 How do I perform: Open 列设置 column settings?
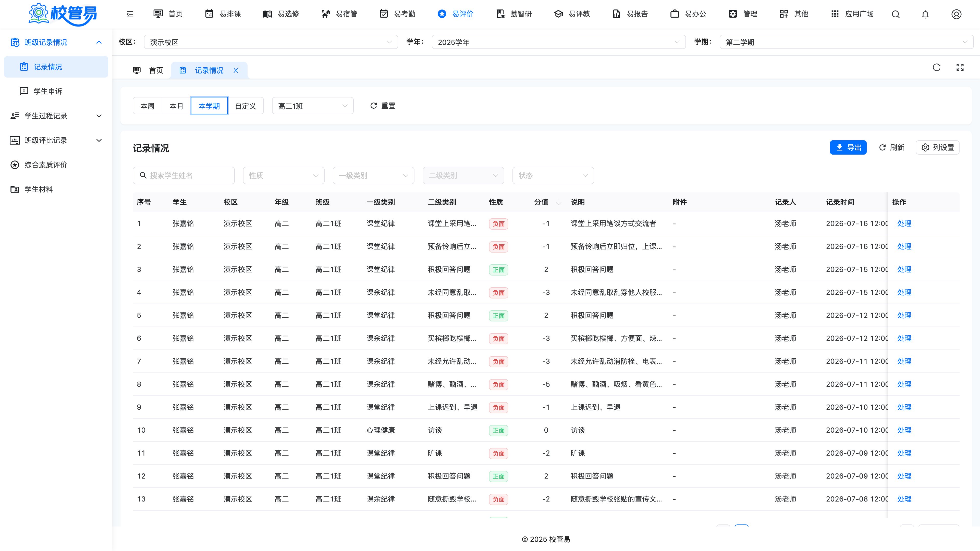coord(937,147)
